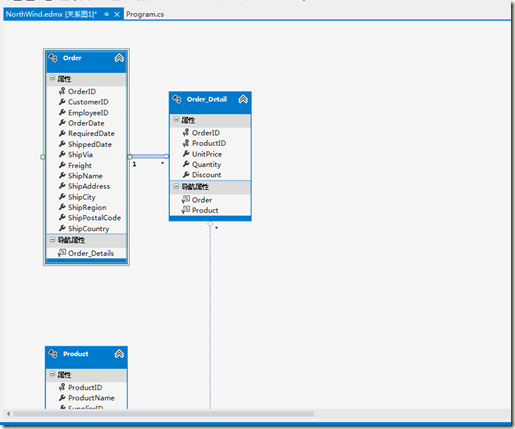The image size is (515, 429).
Task: Select EmployeeID property in Order
Action: click(x=88, y=113)
